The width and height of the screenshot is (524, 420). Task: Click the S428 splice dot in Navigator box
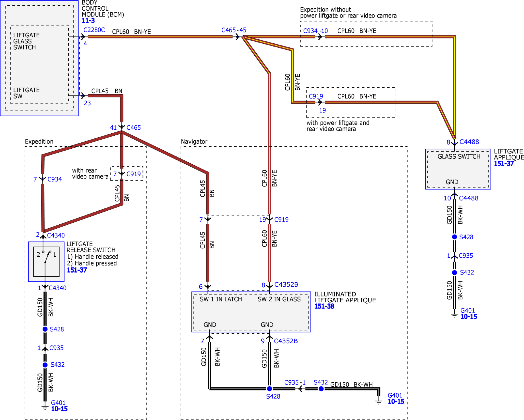[269, 389]
